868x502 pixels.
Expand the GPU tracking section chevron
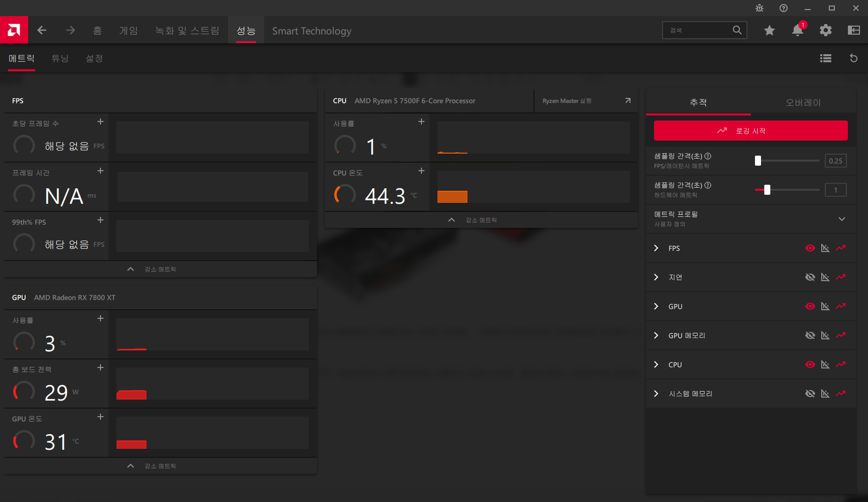point(656,306)
